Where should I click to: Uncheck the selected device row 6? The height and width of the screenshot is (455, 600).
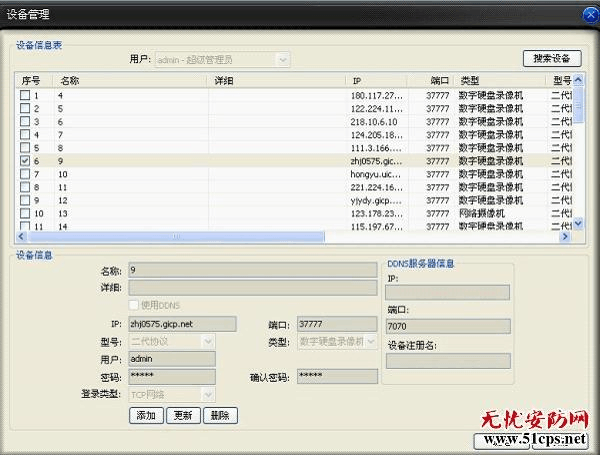tap(26, 160)
